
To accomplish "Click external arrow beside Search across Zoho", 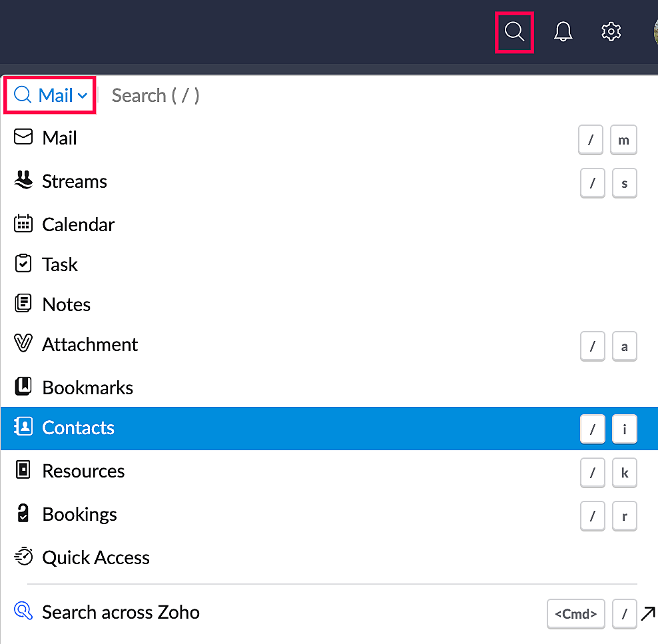I will pyautogui.click(x=648, y=613).
